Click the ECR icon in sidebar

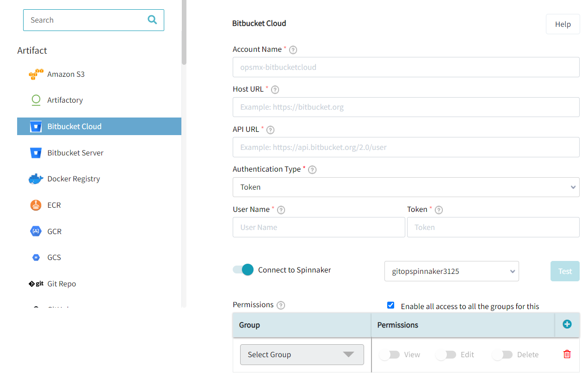click(x=36, y=205)
